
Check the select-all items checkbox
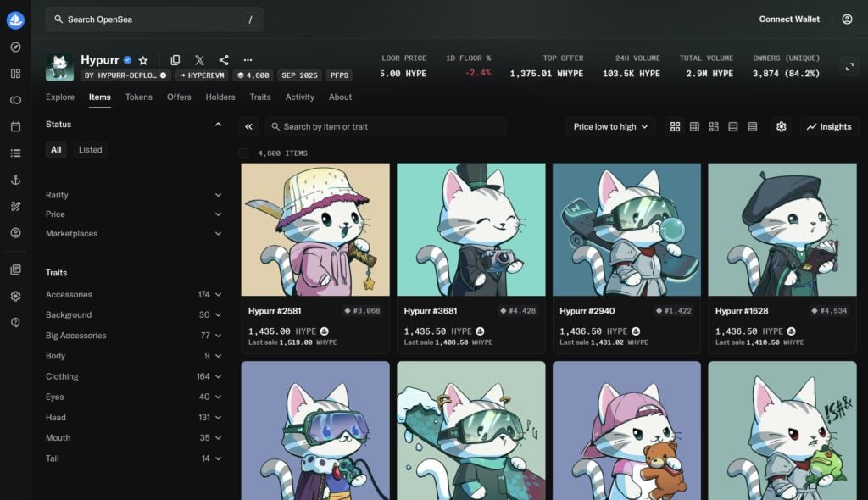[x=244, y=153]
